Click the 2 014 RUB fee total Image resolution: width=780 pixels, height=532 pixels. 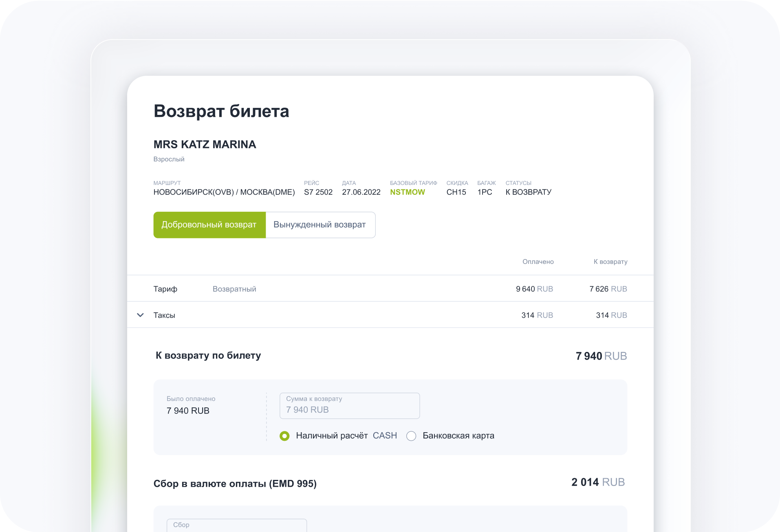598,482
